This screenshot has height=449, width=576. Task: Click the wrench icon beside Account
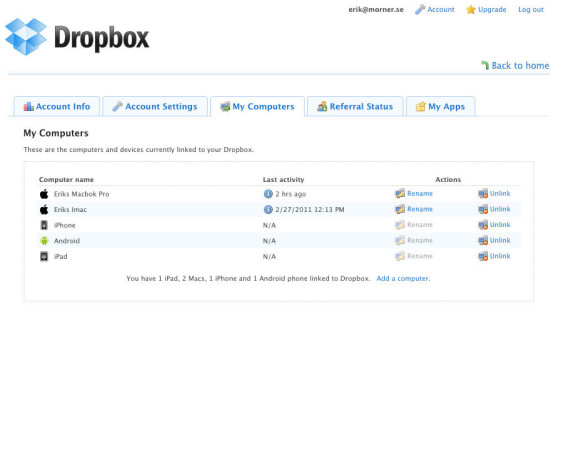point(420,10)
